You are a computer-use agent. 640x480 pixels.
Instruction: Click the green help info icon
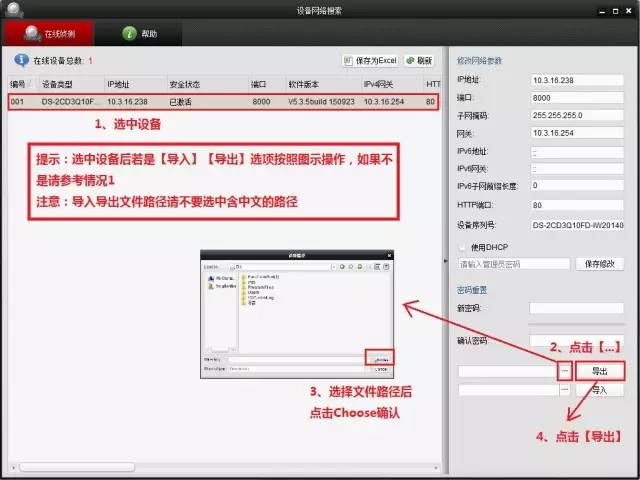[x=129, y=33]
